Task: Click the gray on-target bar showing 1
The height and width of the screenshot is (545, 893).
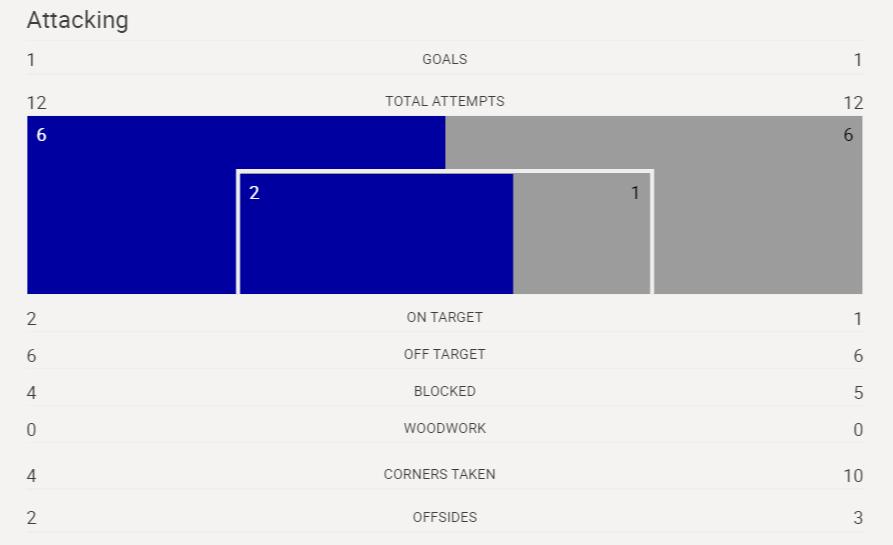Action: click(x=581, y=233)
